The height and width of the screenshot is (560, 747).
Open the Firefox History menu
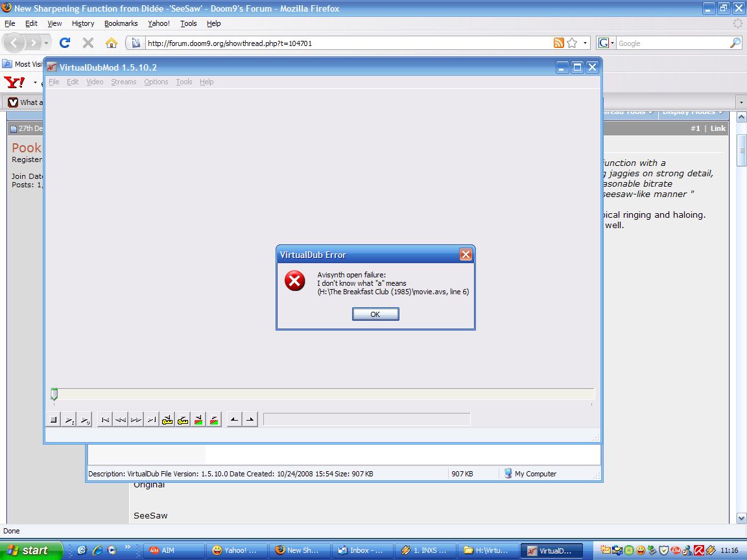point(83,23)
